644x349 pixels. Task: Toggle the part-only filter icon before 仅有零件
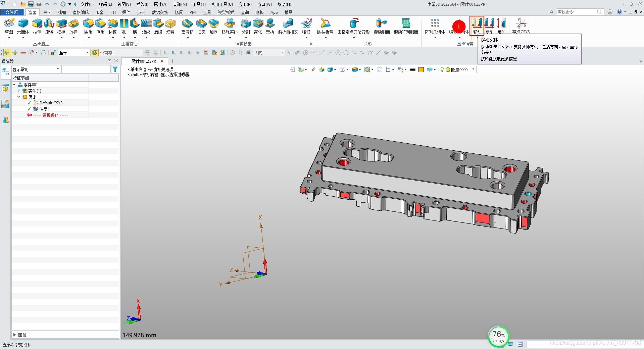click(x=95, y=53)
